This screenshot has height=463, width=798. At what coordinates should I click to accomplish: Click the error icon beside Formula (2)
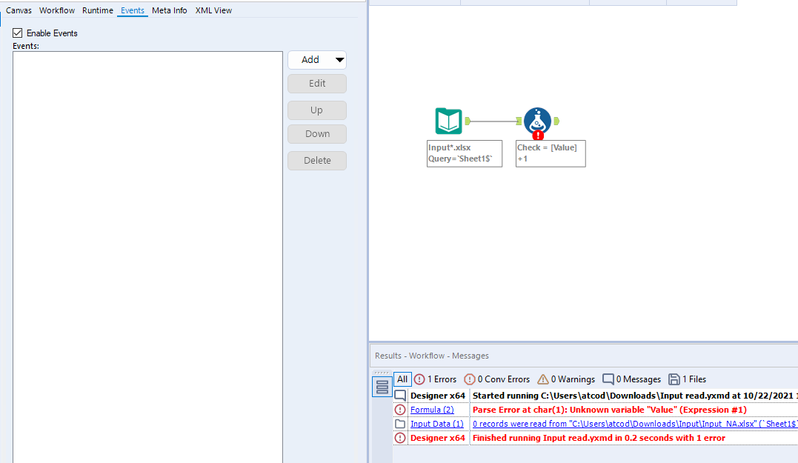click(x=400, y=410)
